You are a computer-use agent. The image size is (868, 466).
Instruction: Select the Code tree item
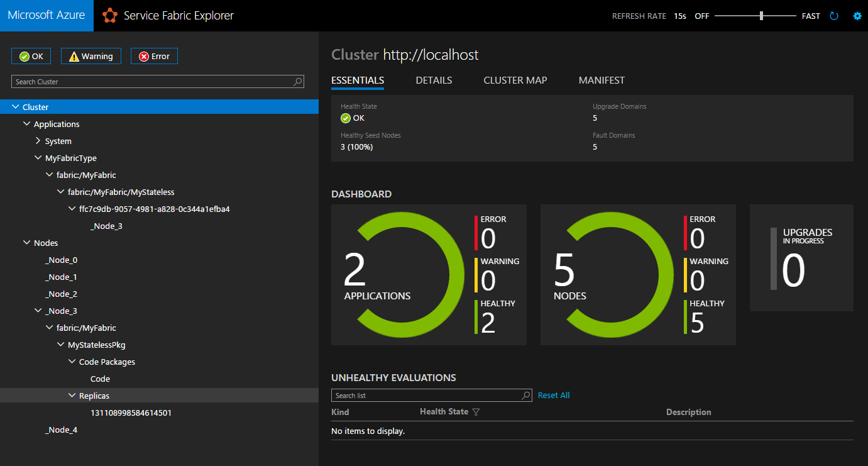[100, 379]
